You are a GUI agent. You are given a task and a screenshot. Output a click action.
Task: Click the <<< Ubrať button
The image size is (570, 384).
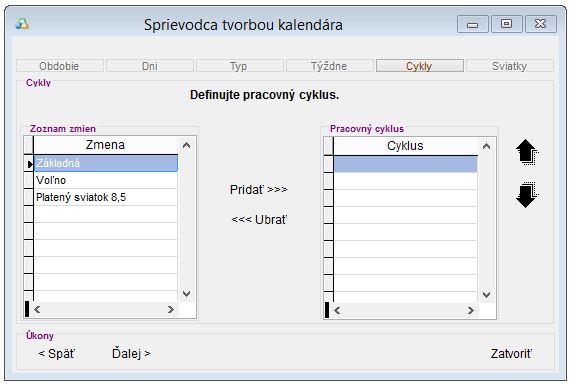click(x=259, y=220)
